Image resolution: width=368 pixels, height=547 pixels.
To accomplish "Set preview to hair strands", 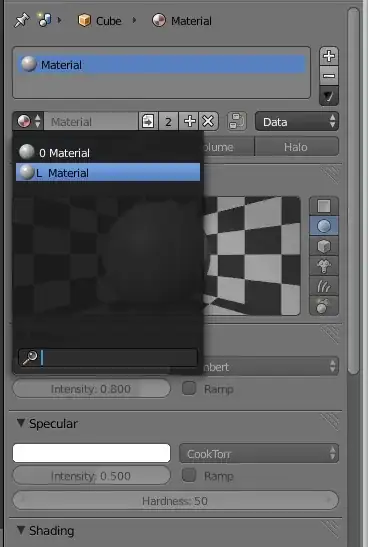I will (324, 286).
